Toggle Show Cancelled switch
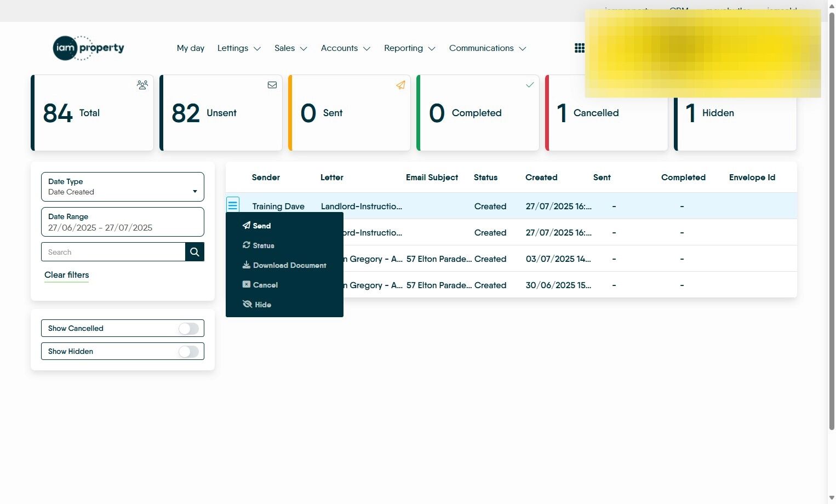836x504 pixels. click(x=188, y=328)
